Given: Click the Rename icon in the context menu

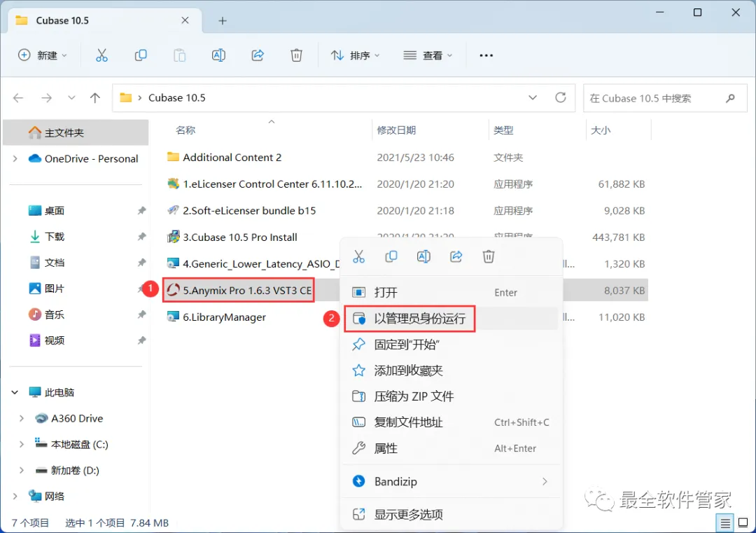Looking at the screenshot, I should (423, 256).
